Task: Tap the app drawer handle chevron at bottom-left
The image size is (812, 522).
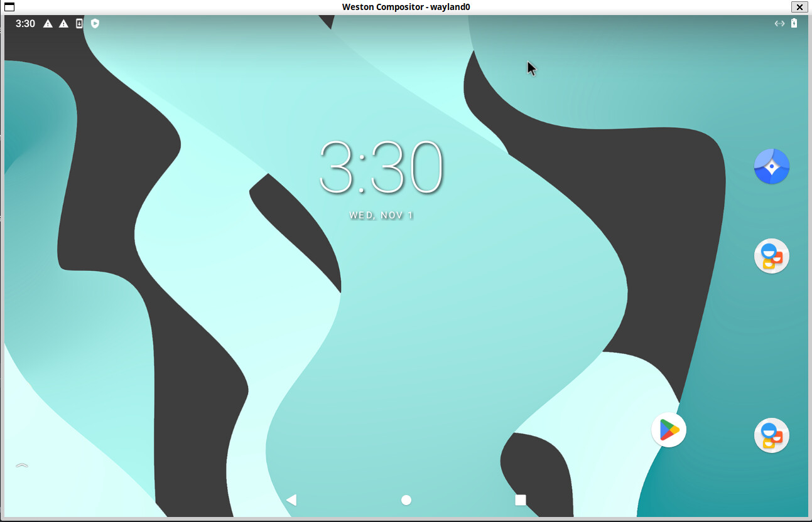Action: click(21, 466)
